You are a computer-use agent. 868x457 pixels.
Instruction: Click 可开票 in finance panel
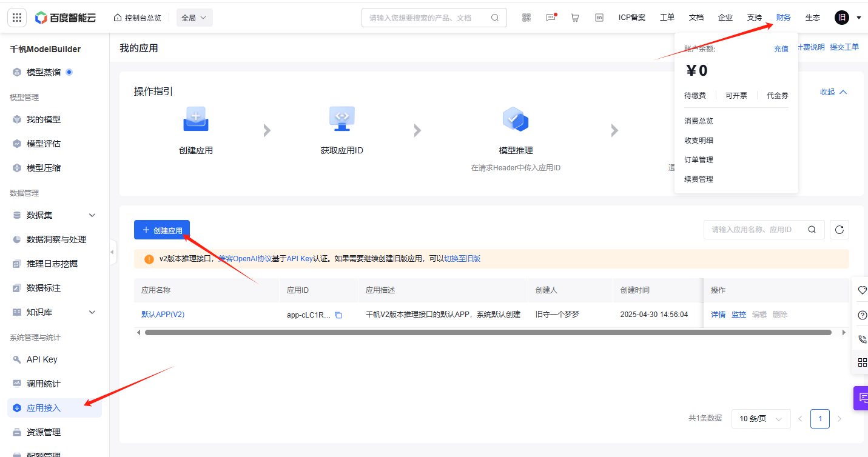point(736,96)
